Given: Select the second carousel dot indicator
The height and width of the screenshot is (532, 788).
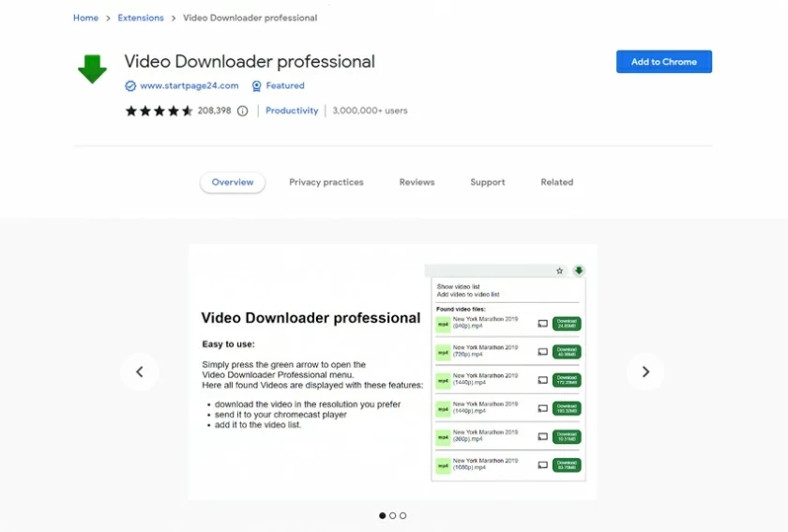Looking at the screenshot, I should (392, 515).
